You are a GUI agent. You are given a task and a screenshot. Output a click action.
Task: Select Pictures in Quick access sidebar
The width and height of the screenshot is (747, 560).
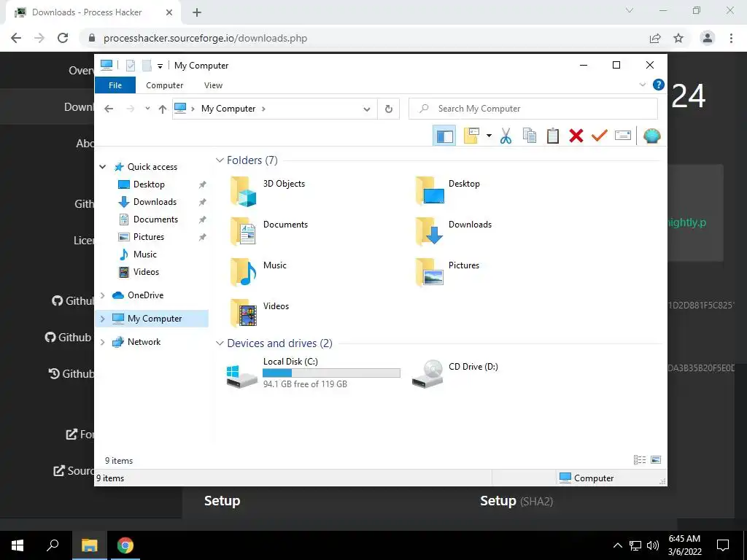point(148,237)
